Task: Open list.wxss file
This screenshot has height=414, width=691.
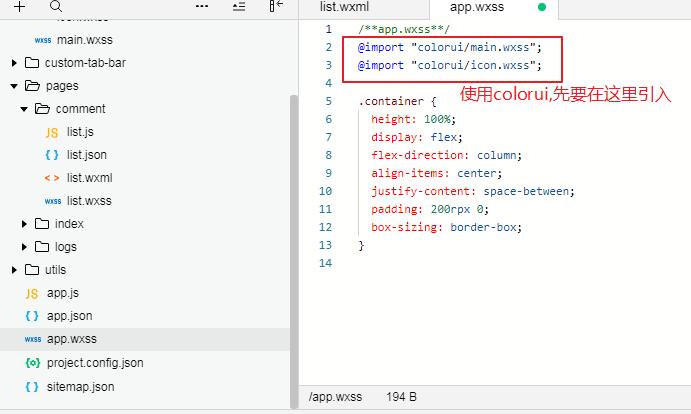Action: tap(89, 201)
